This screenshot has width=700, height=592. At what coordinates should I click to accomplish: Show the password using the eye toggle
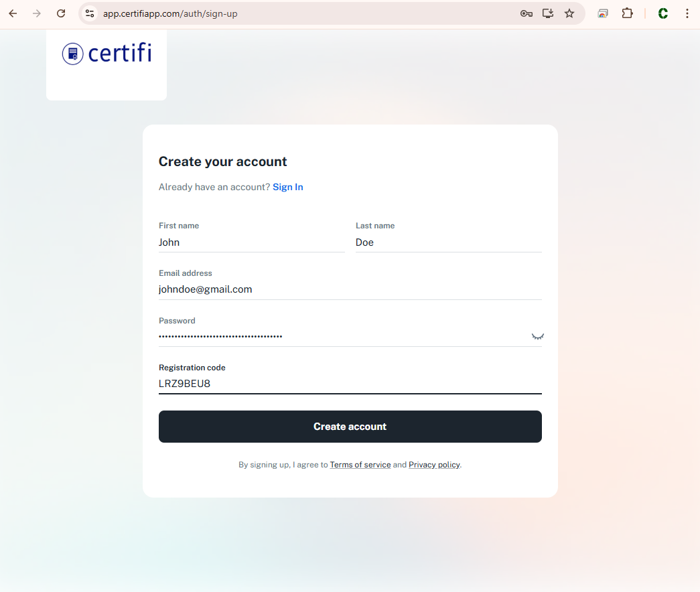click(537, 336)
